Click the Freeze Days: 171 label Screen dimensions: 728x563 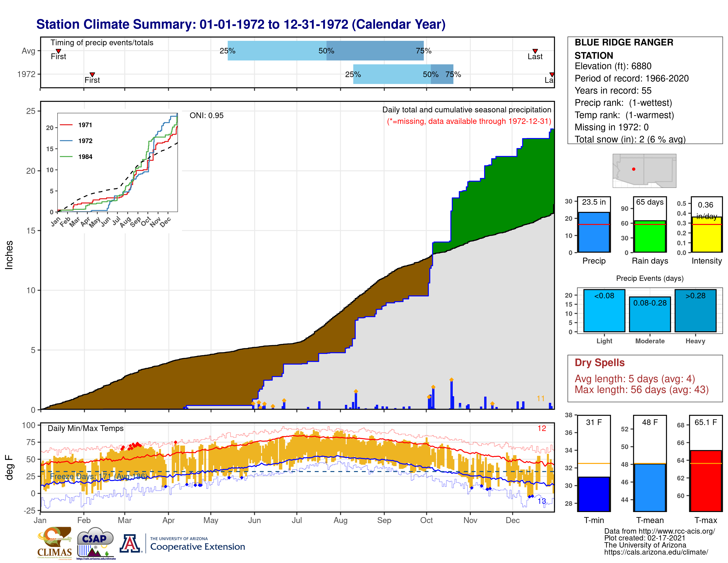tap(98, 476)
